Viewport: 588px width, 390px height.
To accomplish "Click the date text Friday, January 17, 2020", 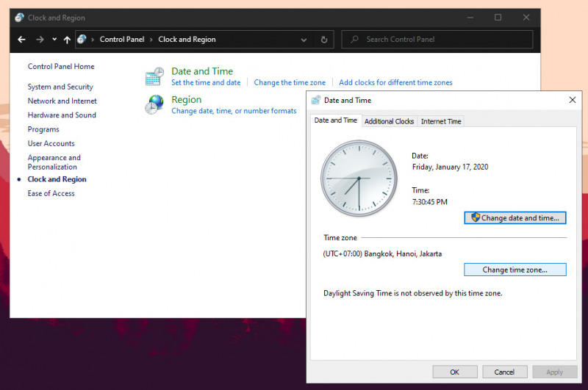I will (450, 167).
